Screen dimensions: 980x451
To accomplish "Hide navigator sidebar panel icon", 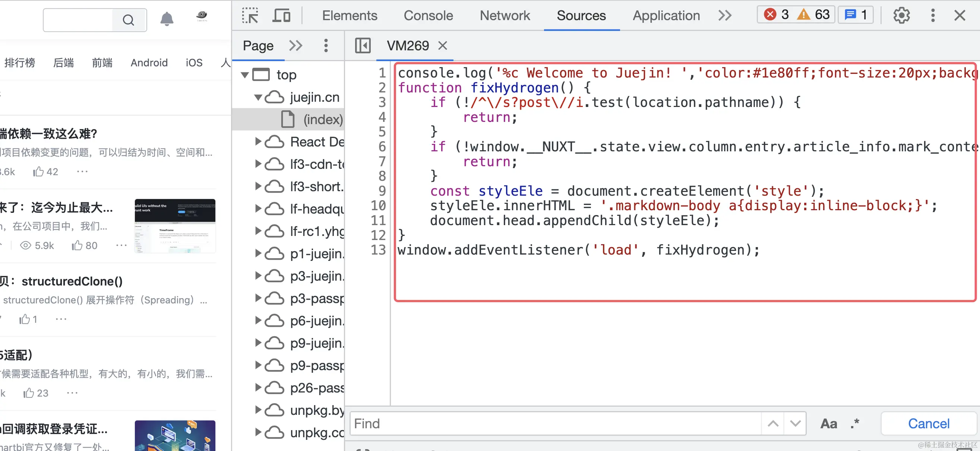I will coord(363,46).
